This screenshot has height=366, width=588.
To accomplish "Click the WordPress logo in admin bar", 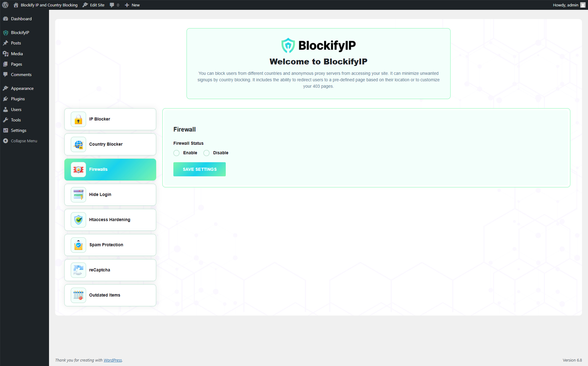I will pyautogui.click(x=5, y=5).
